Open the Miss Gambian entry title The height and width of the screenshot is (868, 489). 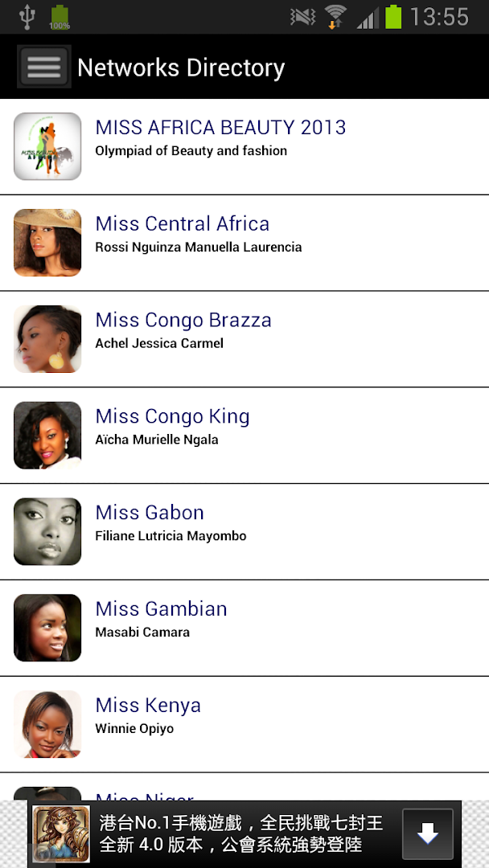[161, 609]
